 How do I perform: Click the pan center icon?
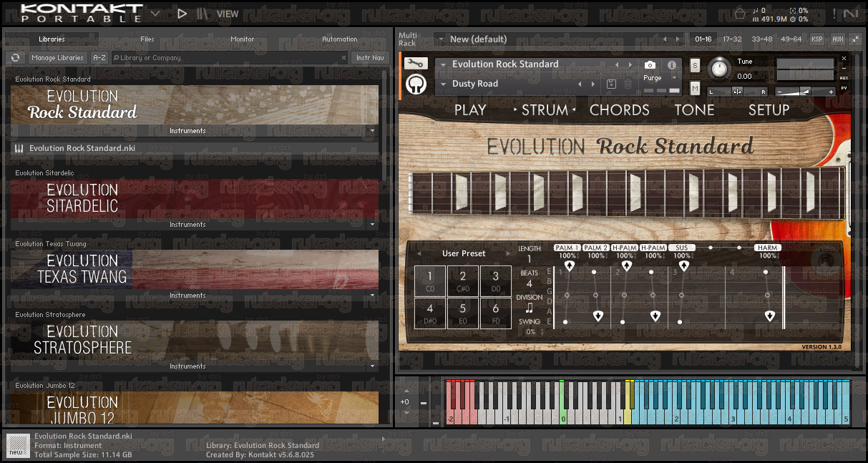click(x=737, y=92)
